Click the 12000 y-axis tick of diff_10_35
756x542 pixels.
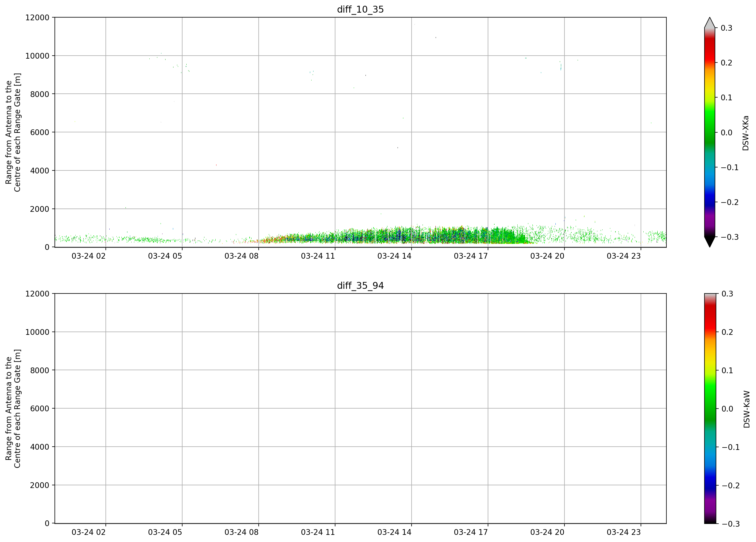click(37, 17)
